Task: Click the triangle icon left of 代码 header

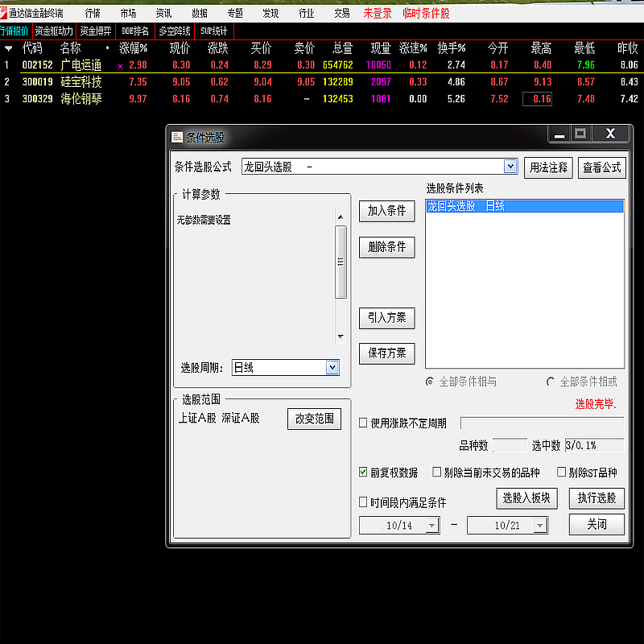Action: pos(8,48)
